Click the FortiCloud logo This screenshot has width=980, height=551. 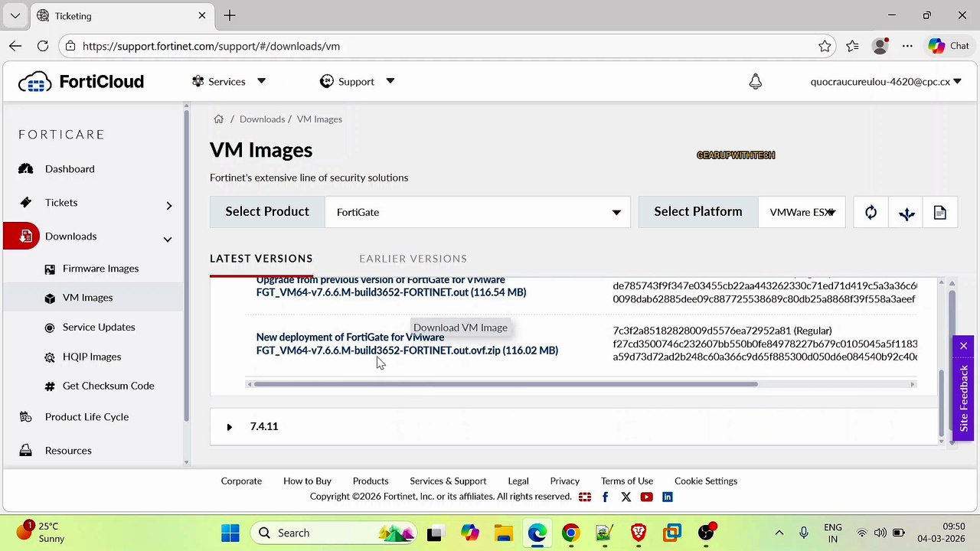point(81,81)
